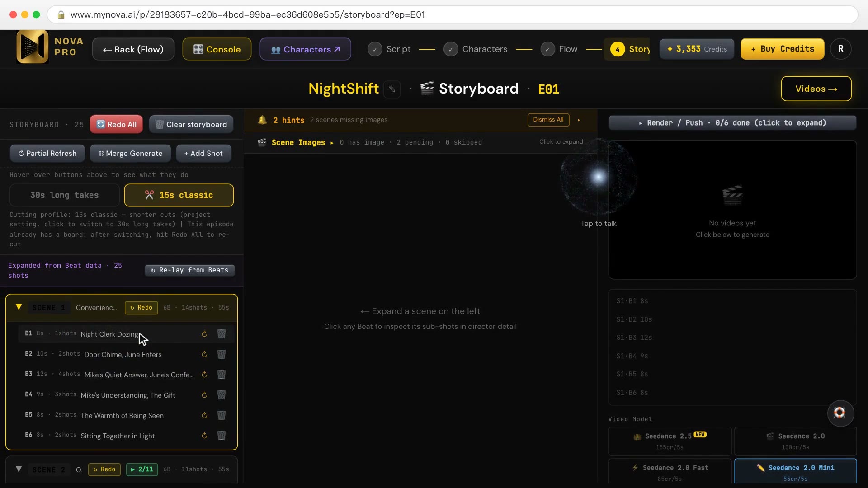Choose Seedance 2.0 Fast video model
868x488 pixels.
pyautogui.click(x=670, y=472)
